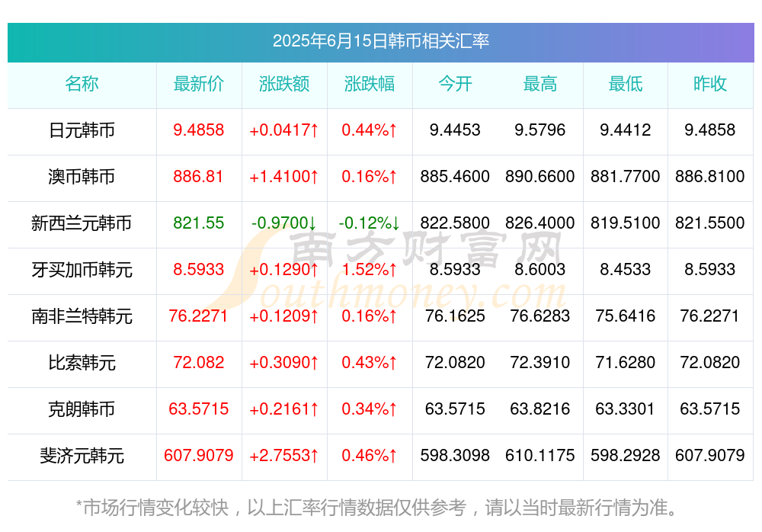Click the change amount +0.3090↑
Screen dimensions: 762x532
pyautogui.click(x=284, y=362)
